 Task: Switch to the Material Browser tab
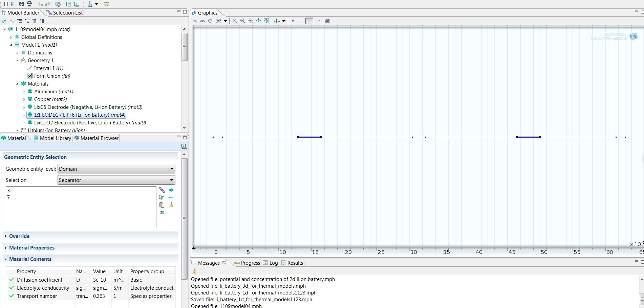click(x=96, y=138)
